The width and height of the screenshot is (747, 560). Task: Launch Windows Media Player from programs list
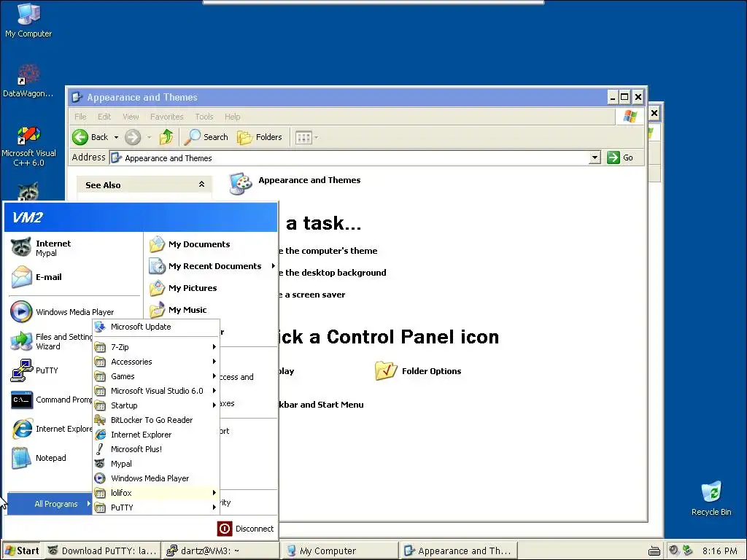156,478
